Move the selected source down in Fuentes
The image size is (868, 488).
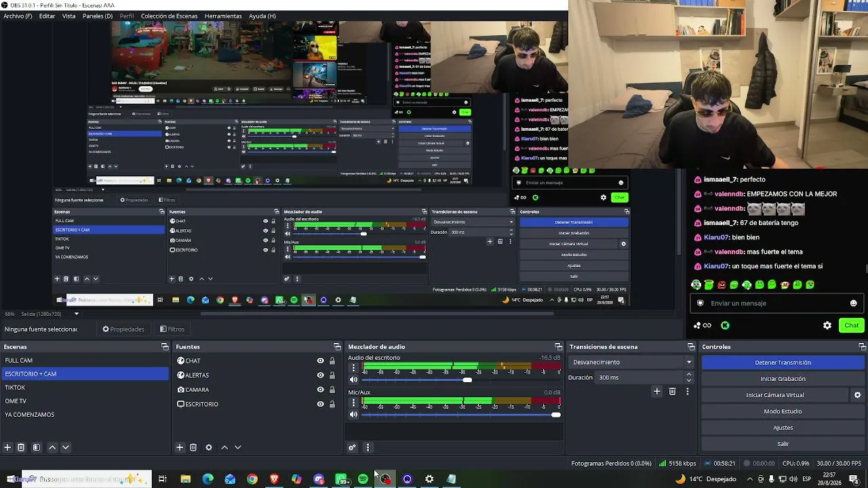click(238, 447)
